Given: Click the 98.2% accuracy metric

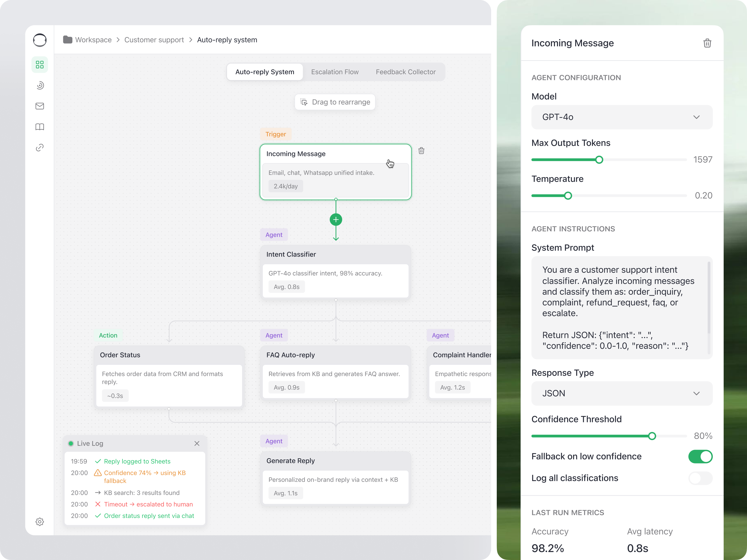Looking at the screenshot, I should click(x=547, y=548).
